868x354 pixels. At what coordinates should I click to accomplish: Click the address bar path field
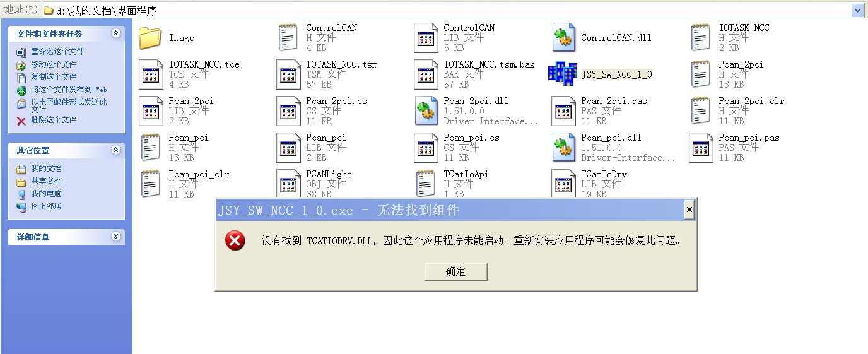click(442, 11)
